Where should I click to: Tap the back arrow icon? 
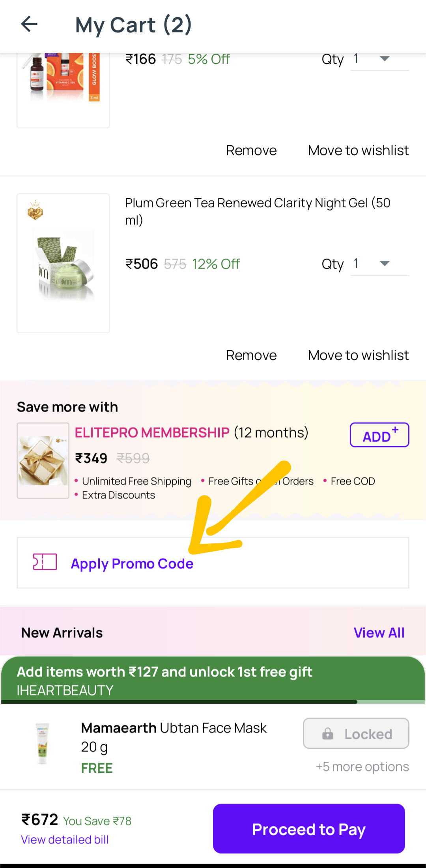(29, 24)
